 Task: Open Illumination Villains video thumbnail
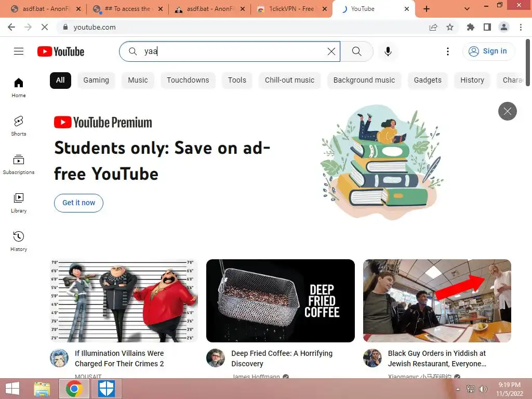(124, 301)
